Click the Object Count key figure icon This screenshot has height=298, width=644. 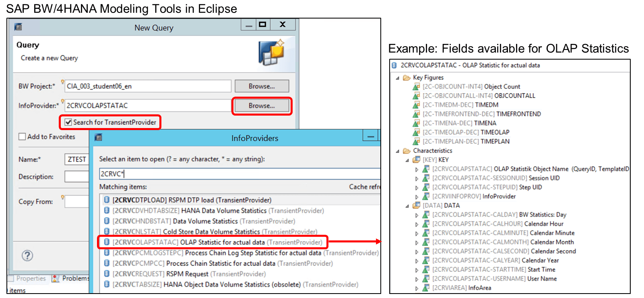(x=417, y=86)
